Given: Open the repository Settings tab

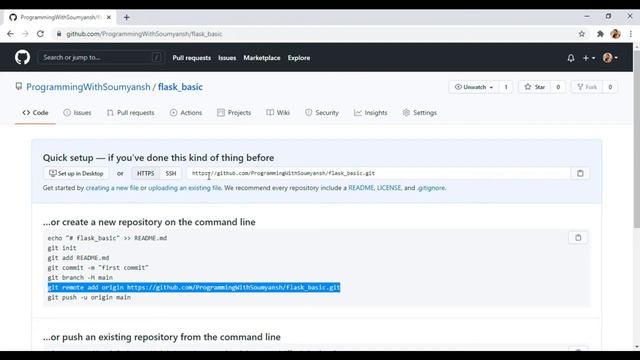Looking at the screenshot, I should click(x=420, y=113).
